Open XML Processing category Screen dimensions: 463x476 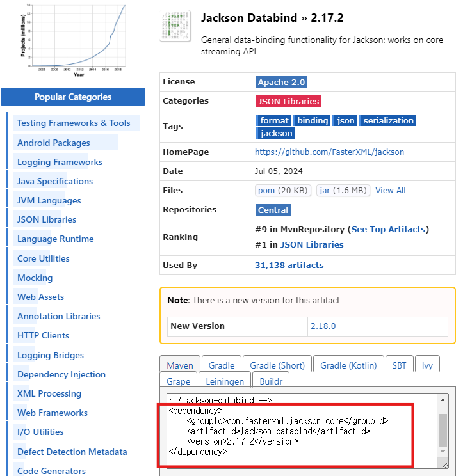(x=49, y=393)
